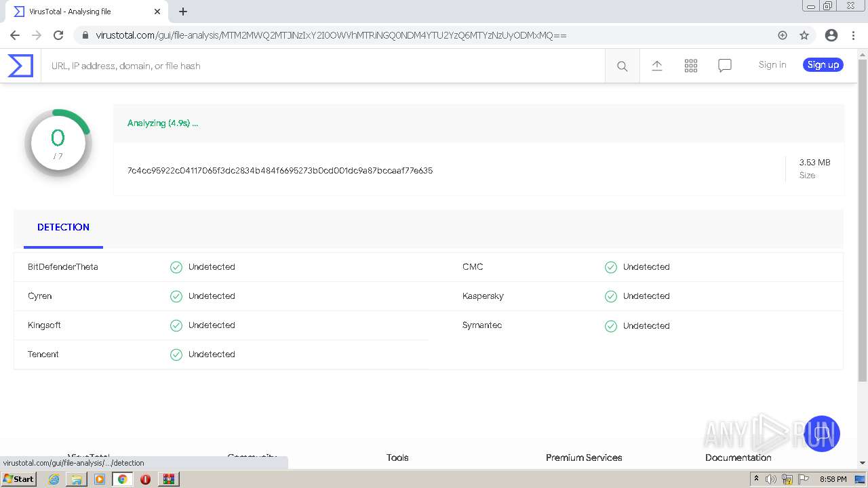Click the Symantec engine name
This screenshot has width=868, height=488.
[x=482, y=325]
